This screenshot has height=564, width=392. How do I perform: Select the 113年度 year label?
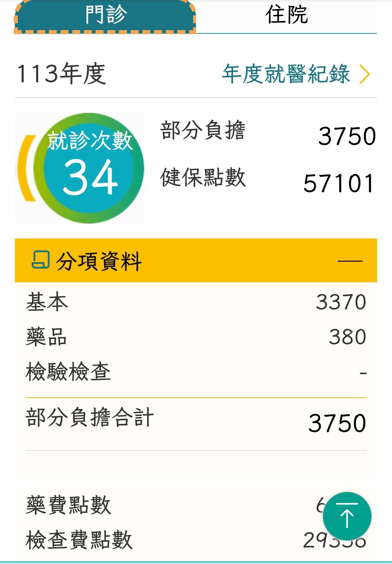tap(61, 74)
